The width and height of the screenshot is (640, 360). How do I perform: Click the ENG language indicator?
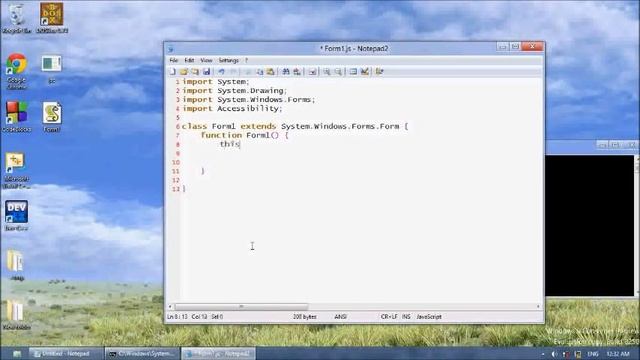(x=593, y=354)
